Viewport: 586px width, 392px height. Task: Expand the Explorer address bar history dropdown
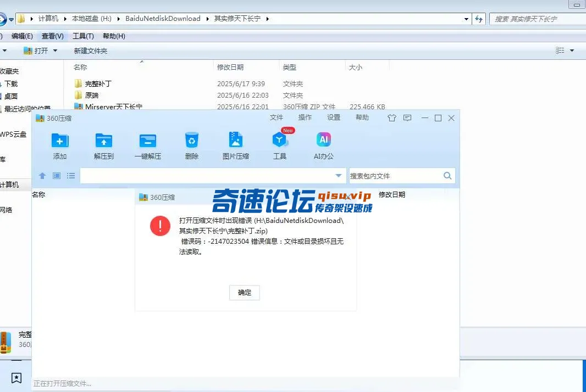(x=466, y=19)
